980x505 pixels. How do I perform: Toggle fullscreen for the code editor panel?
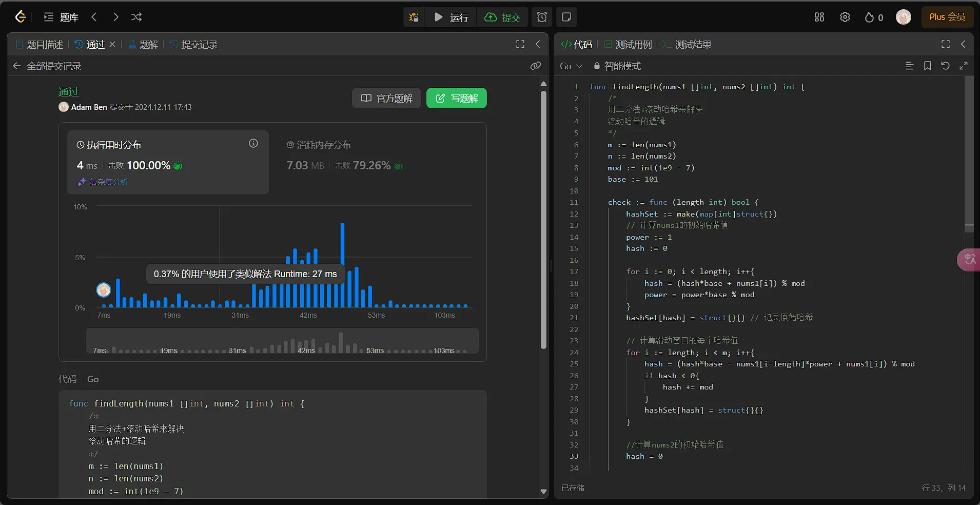[x=946, y=44]
